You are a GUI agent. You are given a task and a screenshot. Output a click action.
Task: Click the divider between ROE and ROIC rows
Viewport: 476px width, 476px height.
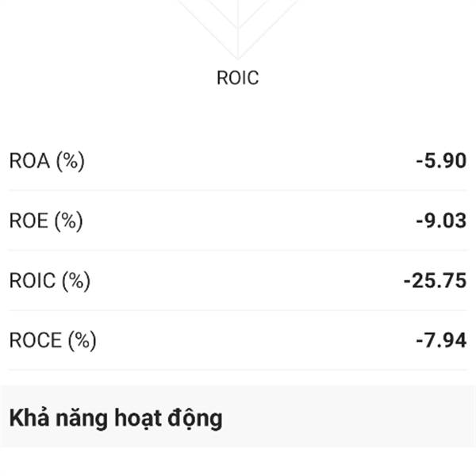238,250
